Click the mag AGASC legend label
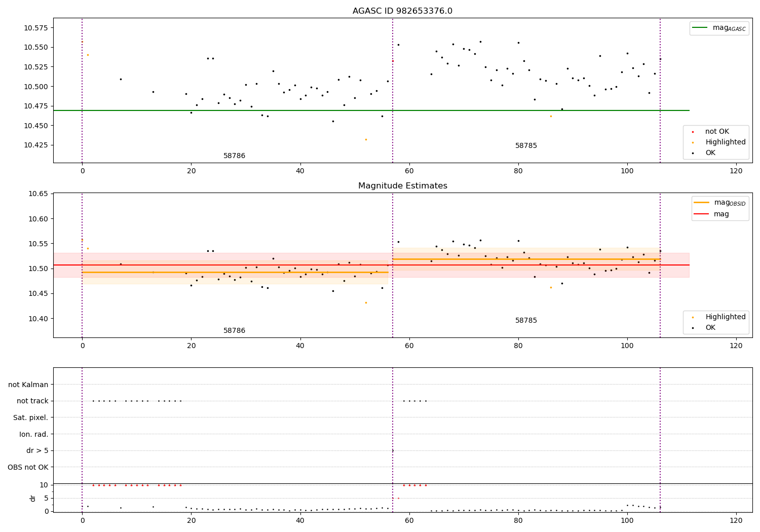The width and height of the screenshot is (760, 532). click(x=729, y=28)
